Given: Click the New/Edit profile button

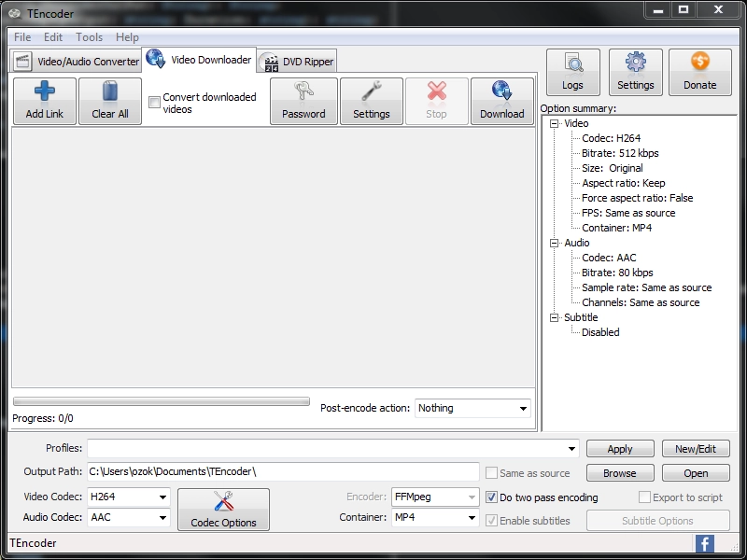Looking at the screenshot, I should [x=696, y=449].
